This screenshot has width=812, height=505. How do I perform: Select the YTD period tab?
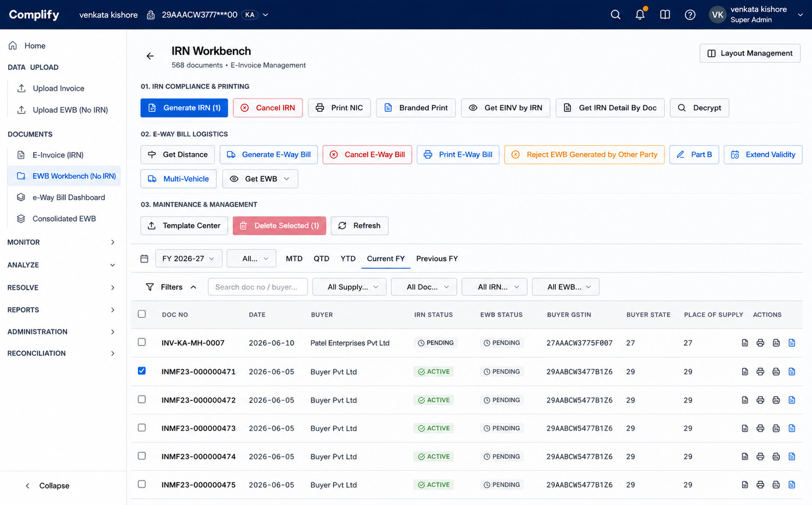coord(348,259)
